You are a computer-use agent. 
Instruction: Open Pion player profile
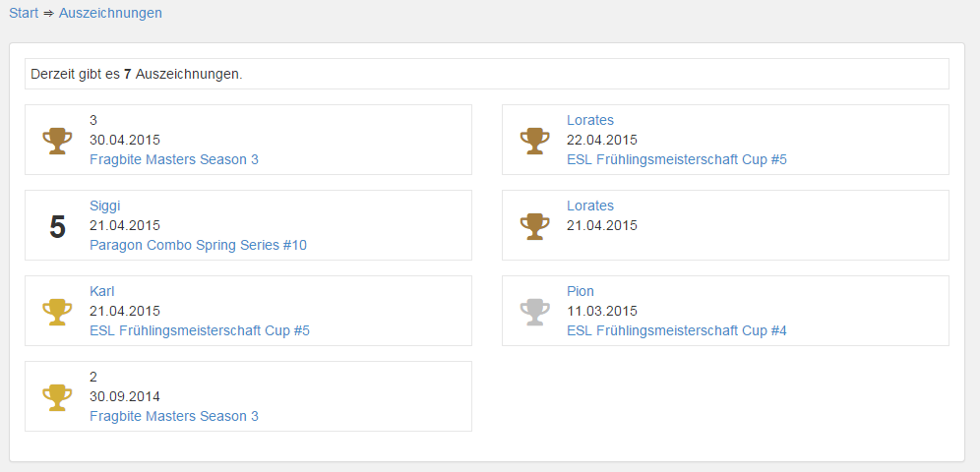[580, 292]
